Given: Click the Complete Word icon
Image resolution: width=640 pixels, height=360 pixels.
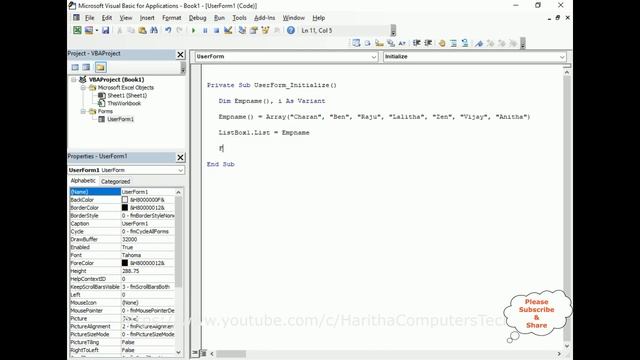Looking at the screenshot, I should [x=402, y=43].
